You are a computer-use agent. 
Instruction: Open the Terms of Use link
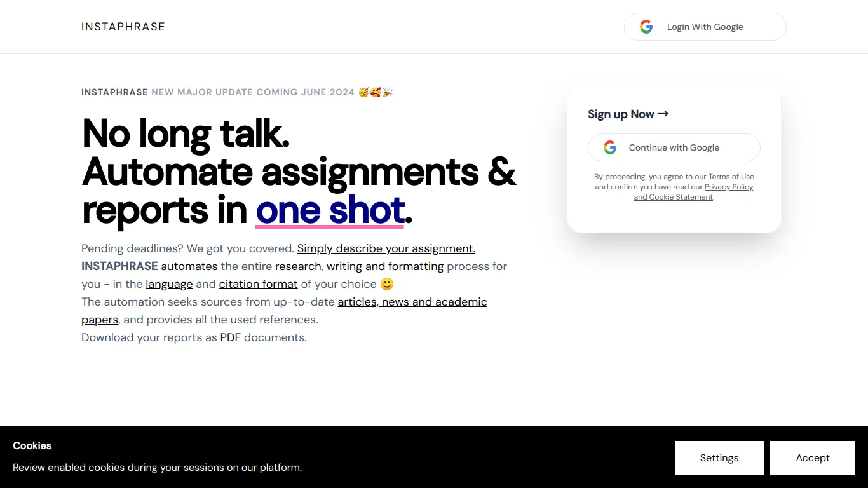(731, 177)
